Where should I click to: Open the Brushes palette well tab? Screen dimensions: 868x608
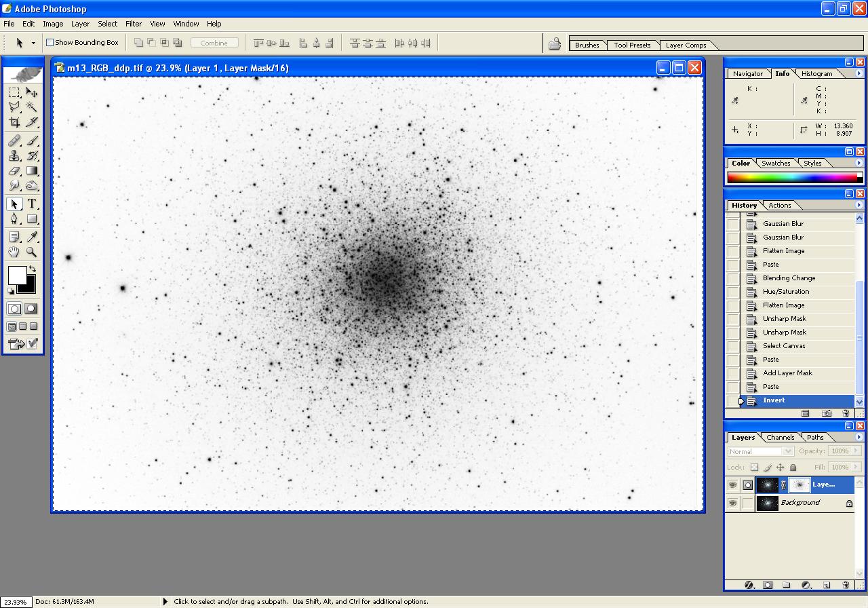[587, 45]
